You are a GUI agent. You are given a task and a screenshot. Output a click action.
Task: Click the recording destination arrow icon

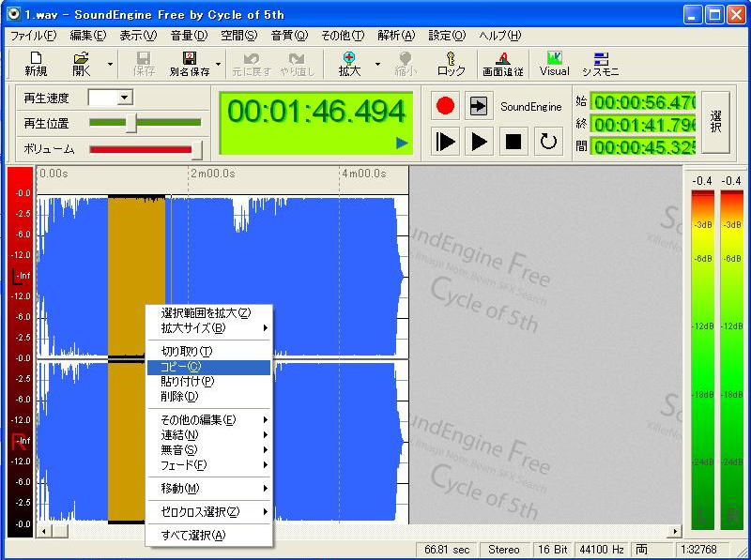[478, 106]
